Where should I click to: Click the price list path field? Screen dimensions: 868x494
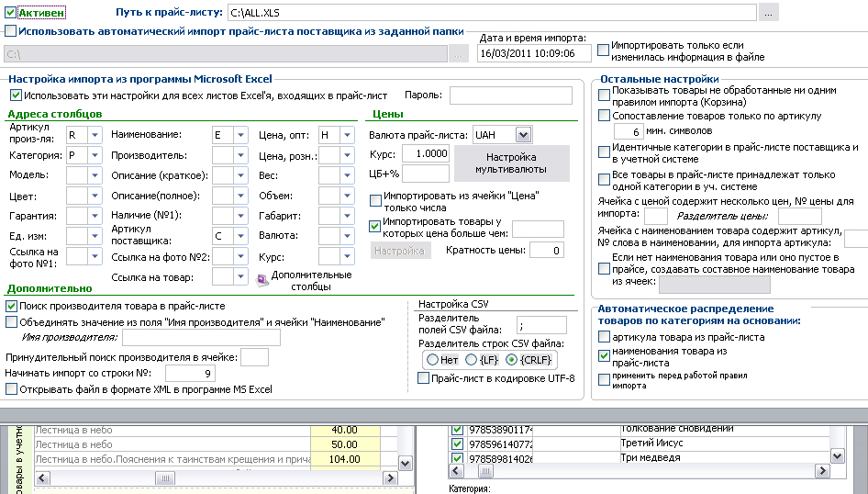click(x=492, y=12)
